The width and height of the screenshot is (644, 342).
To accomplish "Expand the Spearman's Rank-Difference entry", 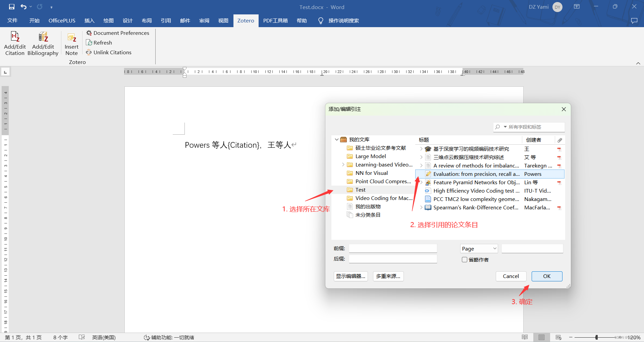I will point(421,208).
